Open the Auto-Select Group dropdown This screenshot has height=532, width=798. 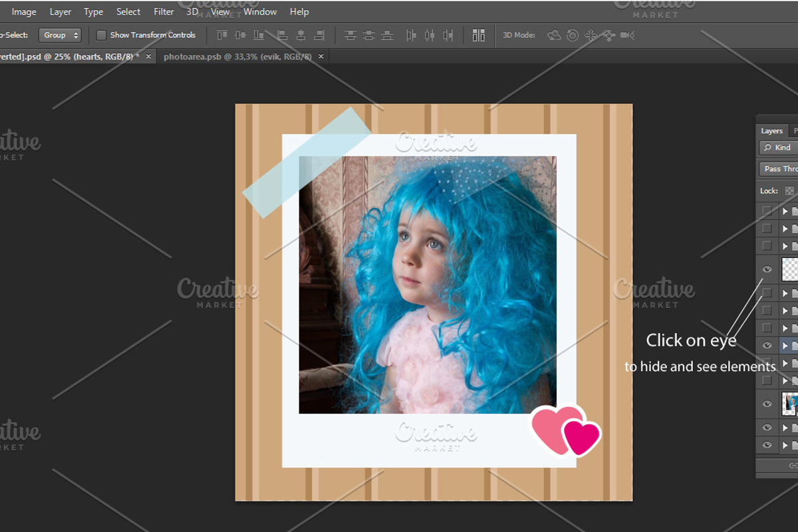click(x=61, y=35)
